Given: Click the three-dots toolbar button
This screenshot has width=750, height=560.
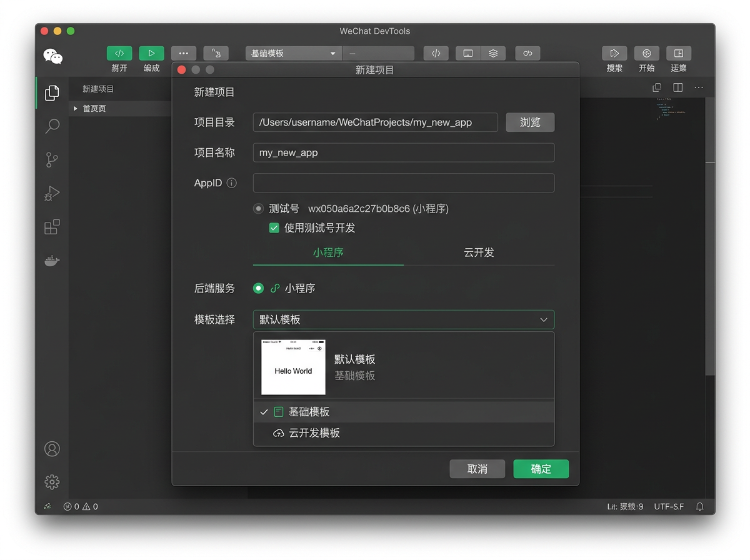Looking at the screenshot, I should 184,53.
